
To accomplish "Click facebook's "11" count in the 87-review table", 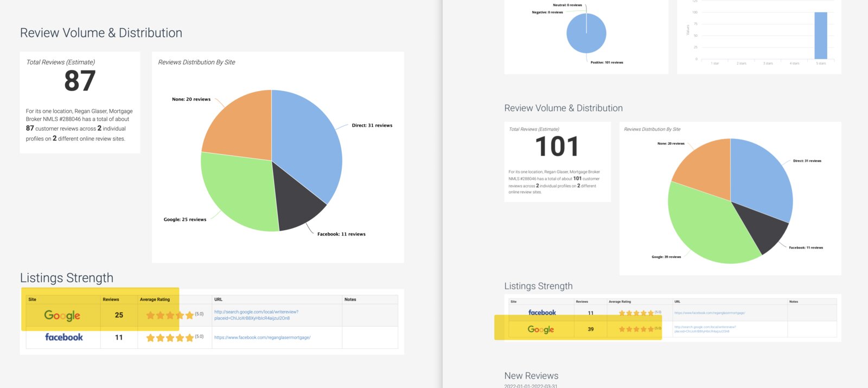I will click(x=119, y=338).
